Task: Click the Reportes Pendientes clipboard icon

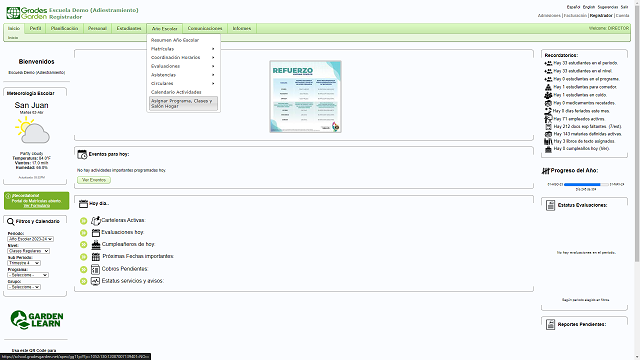Action: click(550, 324)
